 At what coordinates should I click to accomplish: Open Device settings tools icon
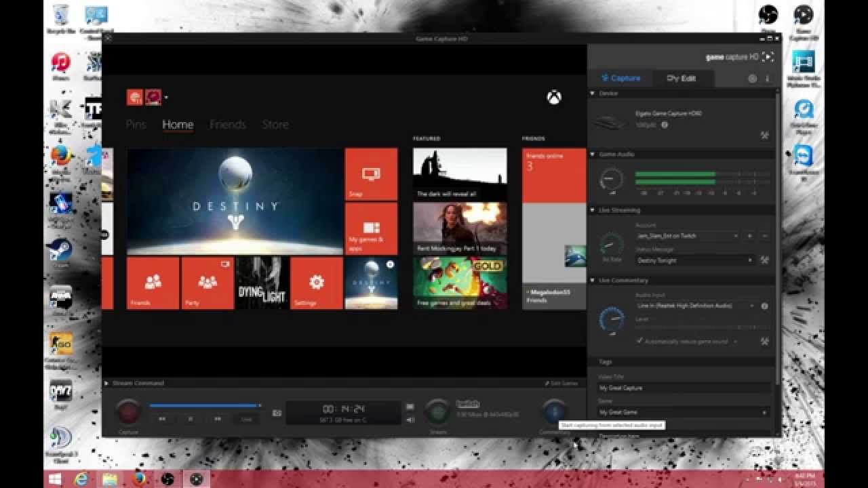click(x=764, y=136)
